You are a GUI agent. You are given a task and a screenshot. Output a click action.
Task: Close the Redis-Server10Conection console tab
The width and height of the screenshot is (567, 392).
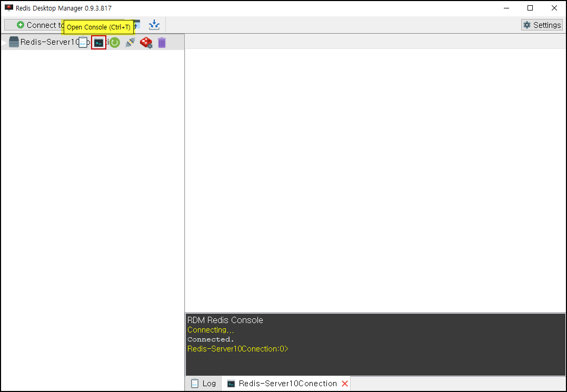345,384
